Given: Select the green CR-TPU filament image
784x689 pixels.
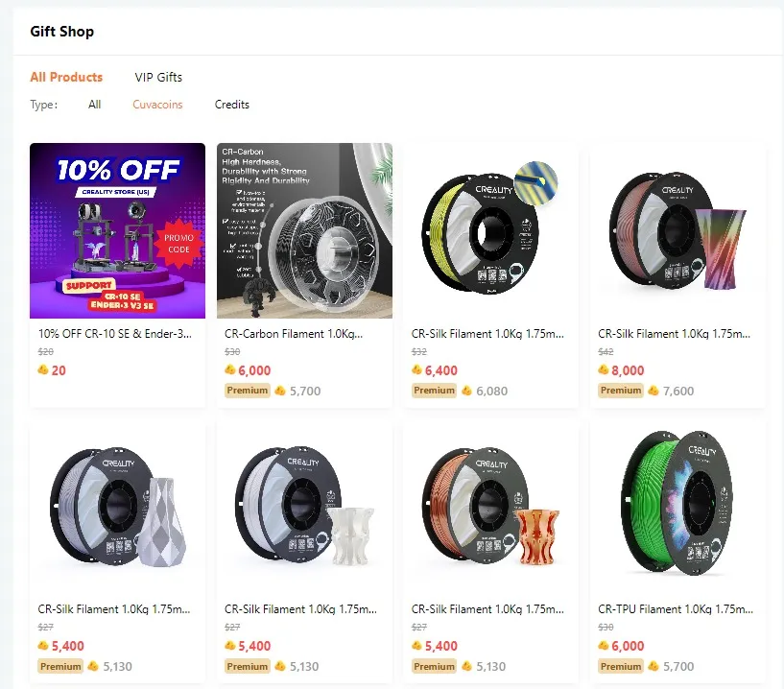Looking at the screenshot, I should tap(677, 506).
